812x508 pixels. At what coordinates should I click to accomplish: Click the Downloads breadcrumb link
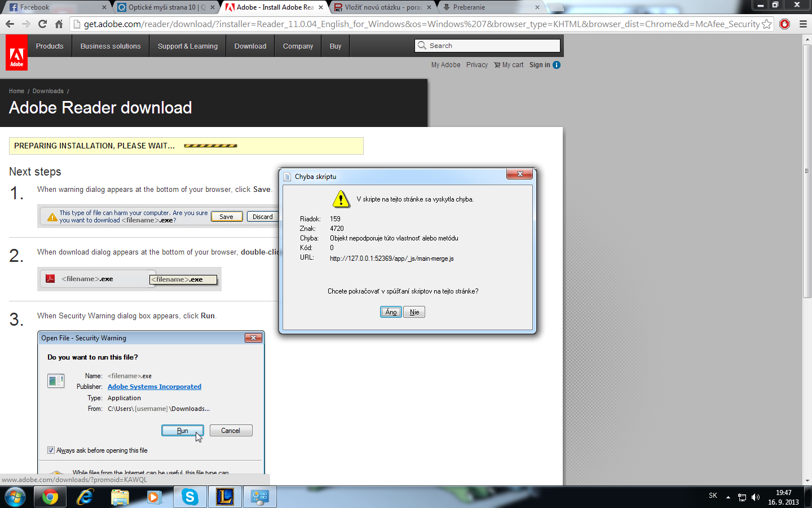(48, 91)
